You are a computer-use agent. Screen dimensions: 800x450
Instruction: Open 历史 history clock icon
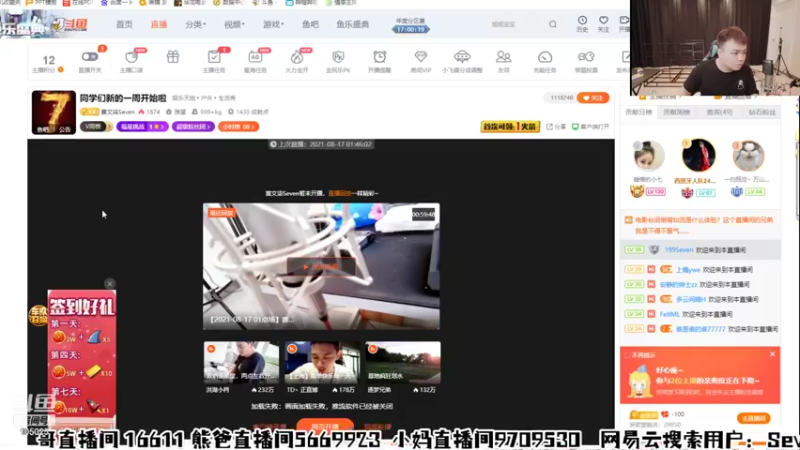tap(582, 23)
